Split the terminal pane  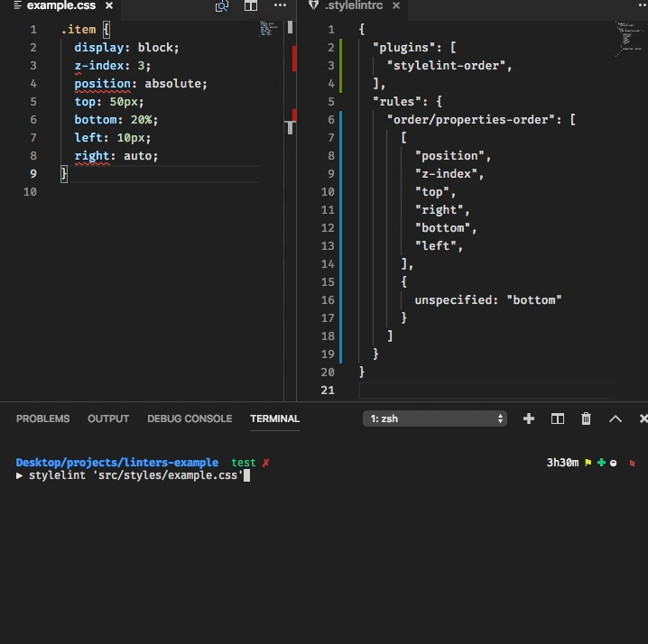coord(558,419)
